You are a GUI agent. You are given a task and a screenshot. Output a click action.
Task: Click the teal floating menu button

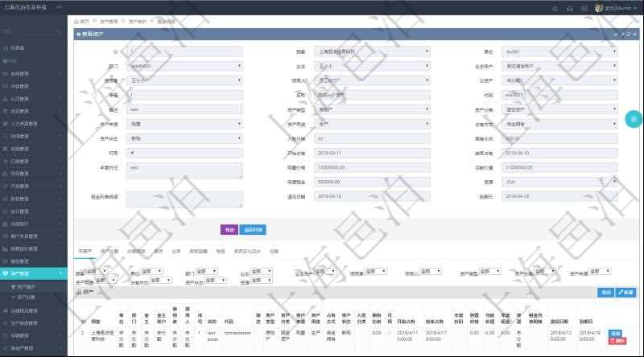coord(634,118)
